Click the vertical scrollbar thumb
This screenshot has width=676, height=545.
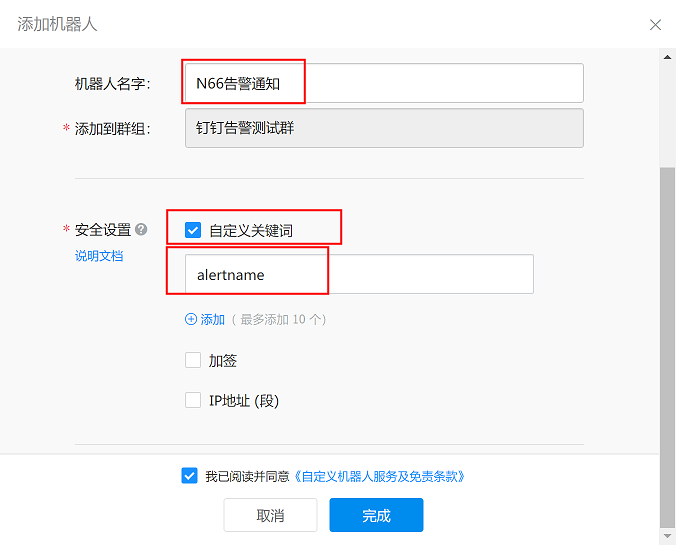[x=667, y=340]
